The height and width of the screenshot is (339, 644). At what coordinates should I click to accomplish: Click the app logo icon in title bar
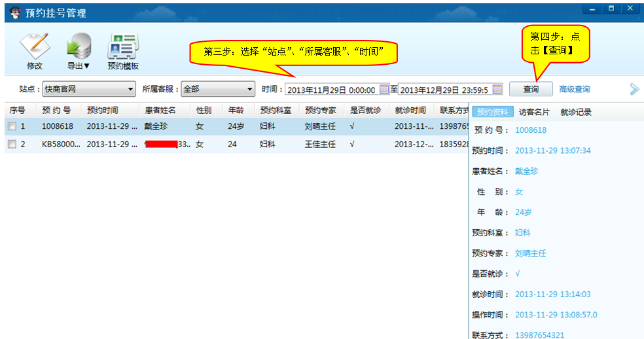(x=14, y=12)
